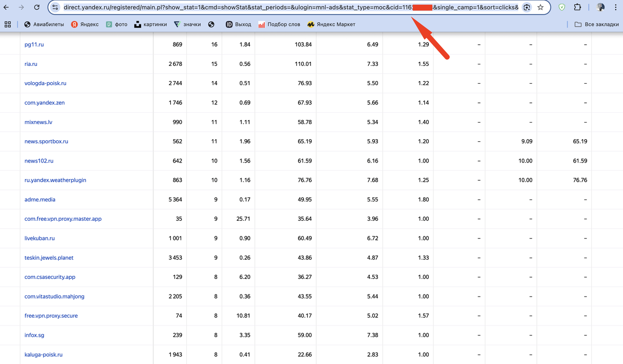Open the значки bookmark
Image resolution: width=623 pixels, height=364 pixels.
pyautogui.click(x=187, y=24)
